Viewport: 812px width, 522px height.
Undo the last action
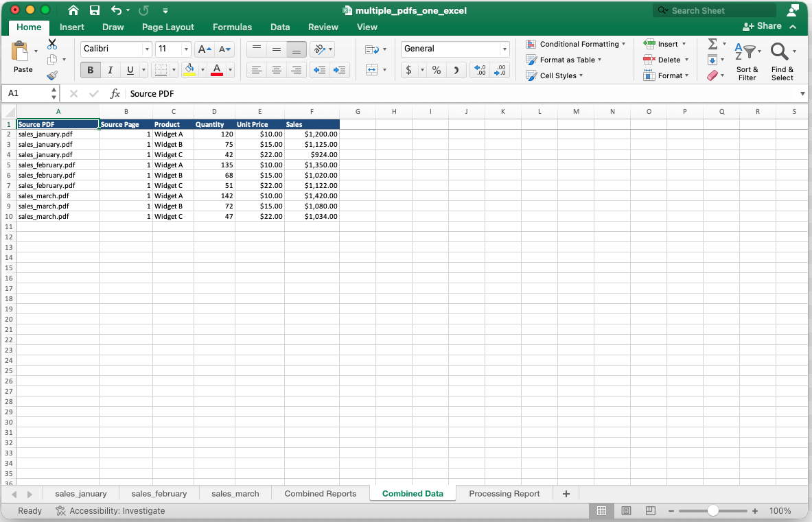coord(117,10)
